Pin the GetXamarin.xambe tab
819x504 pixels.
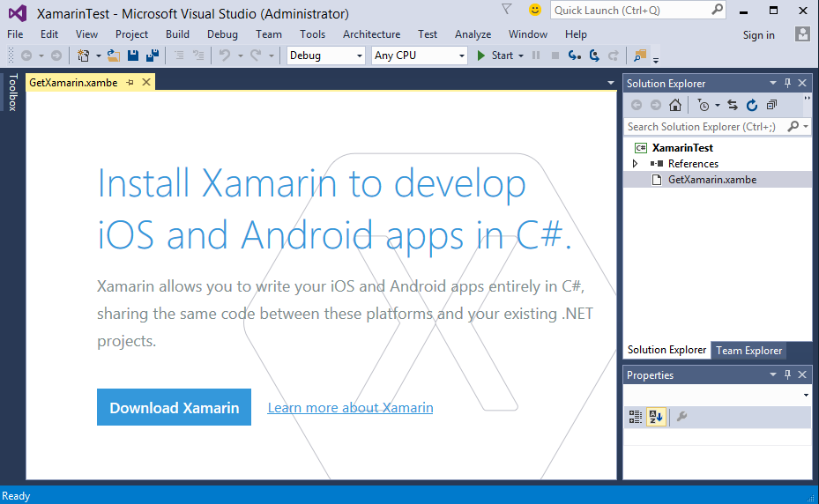[x=130, y=83]
